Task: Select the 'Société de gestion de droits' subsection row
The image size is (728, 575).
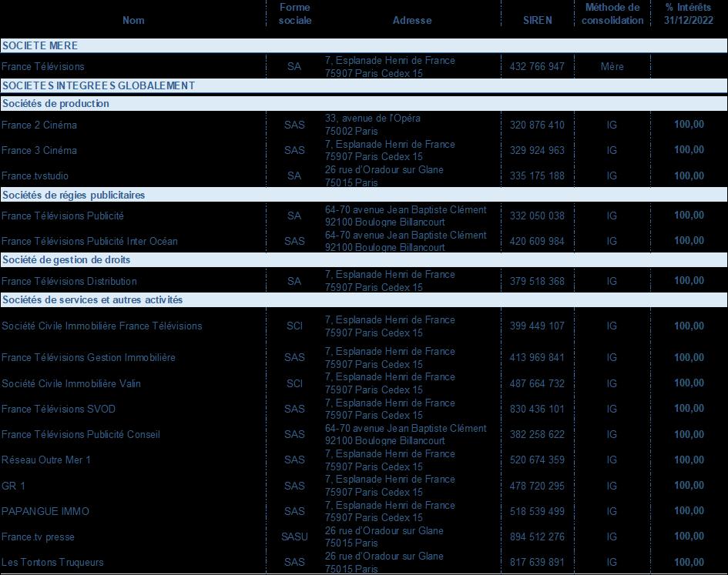Action: pos(364,260)
